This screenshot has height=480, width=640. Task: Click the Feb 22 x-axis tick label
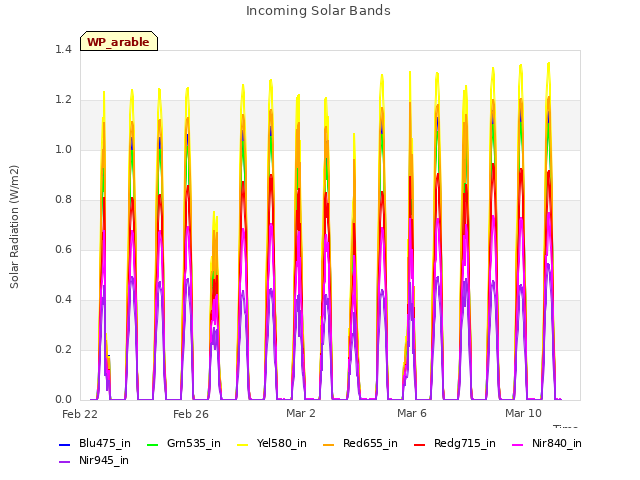[x=80, y=414]
